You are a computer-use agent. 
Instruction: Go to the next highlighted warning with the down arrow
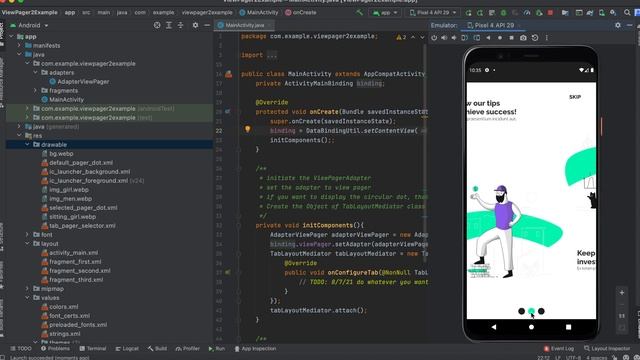click(422, 37)
